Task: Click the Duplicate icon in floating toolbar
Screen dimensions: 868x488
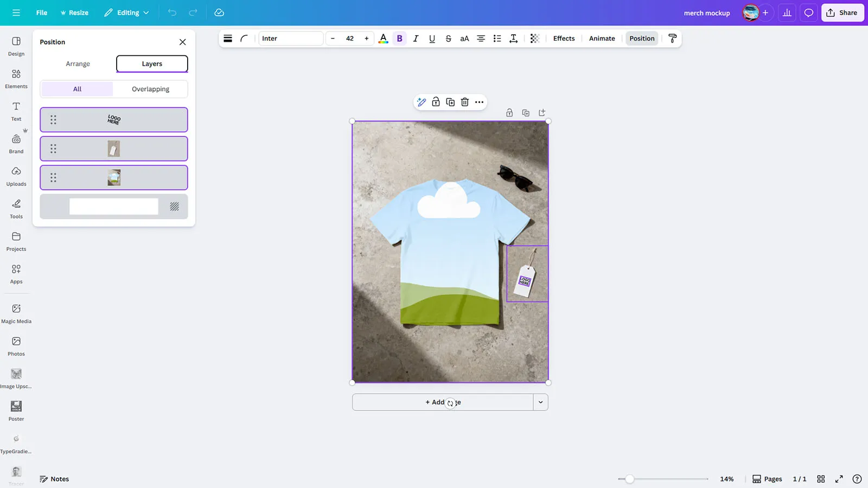Action: tap(450, 102)
